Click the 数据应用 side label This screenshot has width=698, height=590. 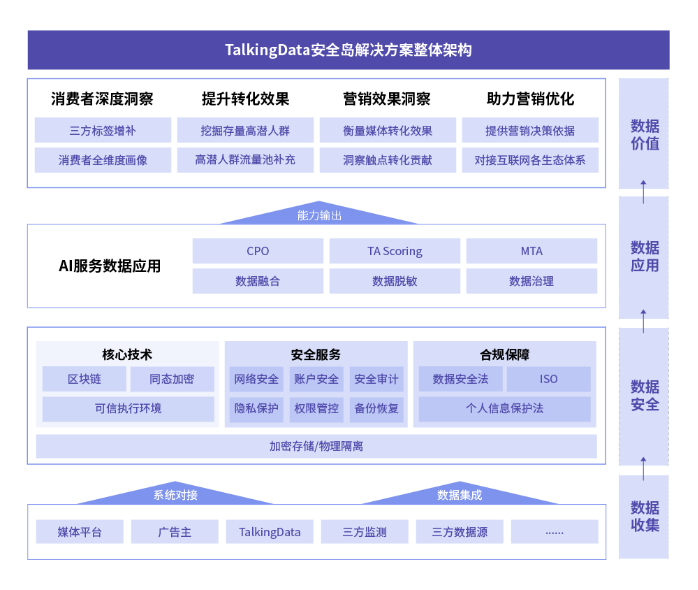coord(644,256)
